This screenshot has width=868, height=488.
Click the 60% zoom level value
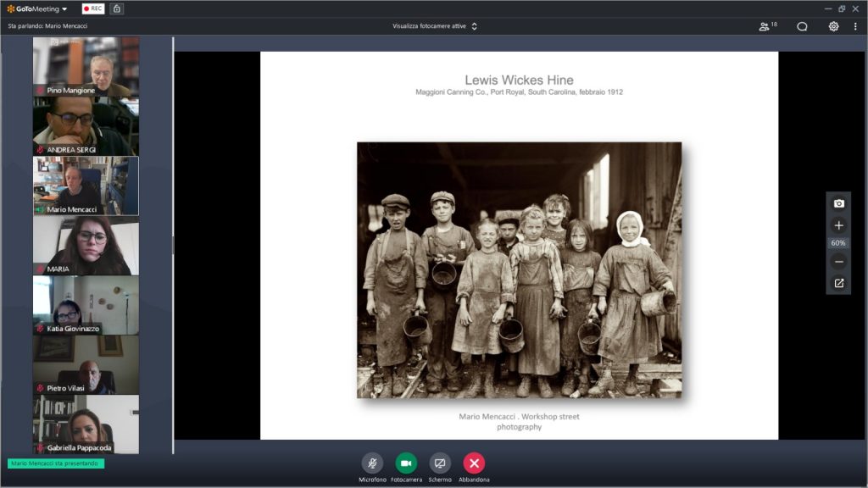click(838, 243)
